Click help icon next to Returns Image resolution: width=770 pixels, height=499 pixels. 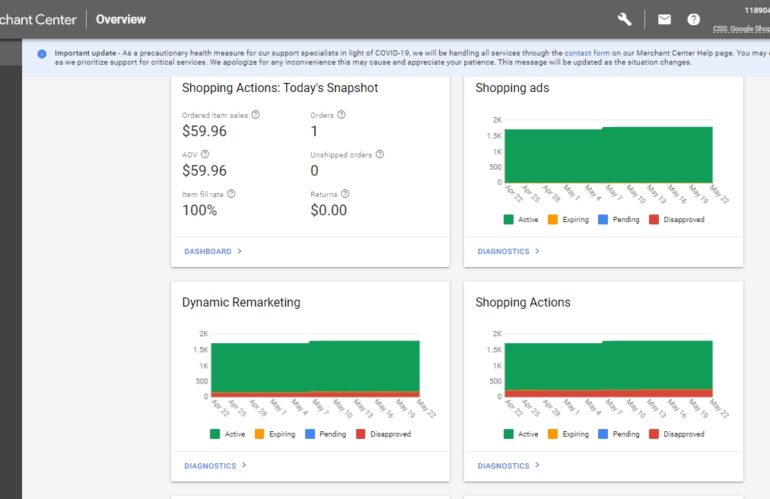click(345, 194)
